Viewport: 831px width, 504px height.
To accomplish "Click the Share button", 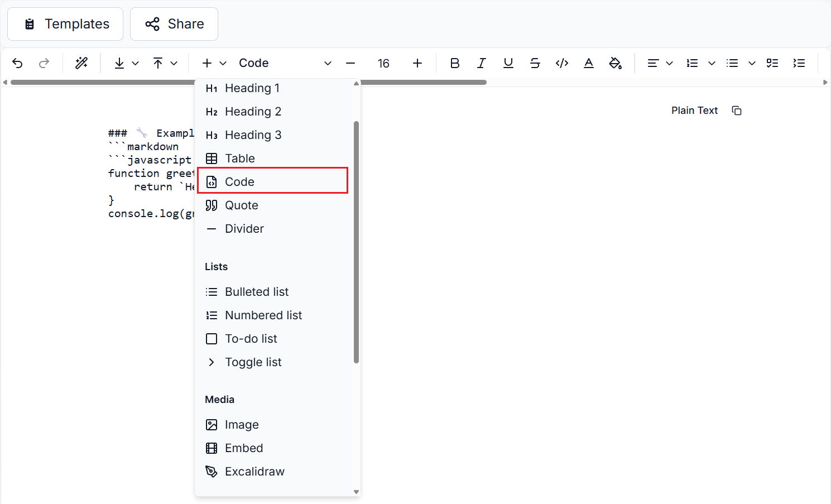I will [174, 24].
